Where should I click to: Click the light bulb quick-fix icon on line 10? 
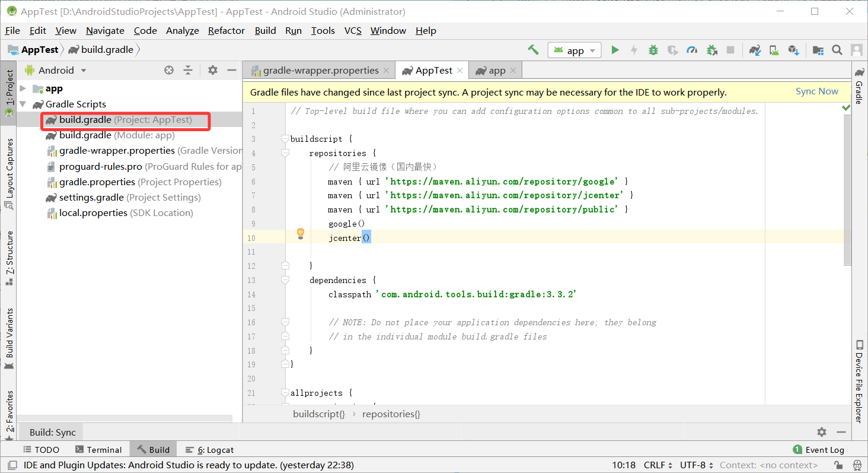301,234
